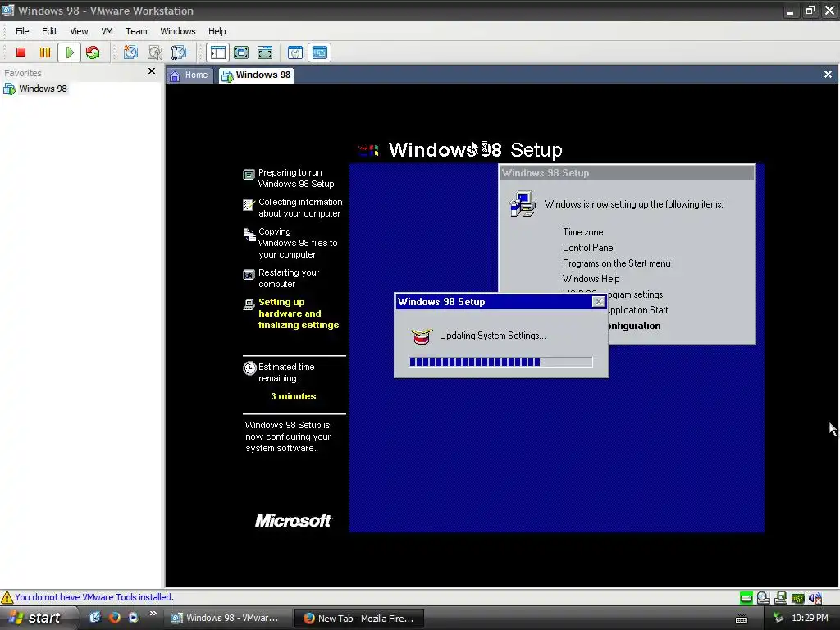Image resolution: width=840 pixels, height=630 pixels.
Task: Open the Edit menu
Action: (49, 31)
